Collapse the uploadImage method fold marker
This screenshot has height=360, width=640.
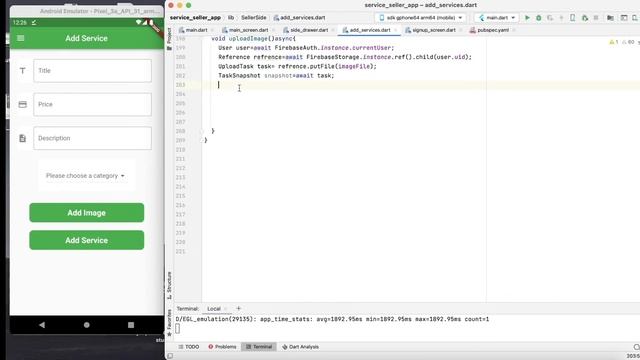[202, 131]
